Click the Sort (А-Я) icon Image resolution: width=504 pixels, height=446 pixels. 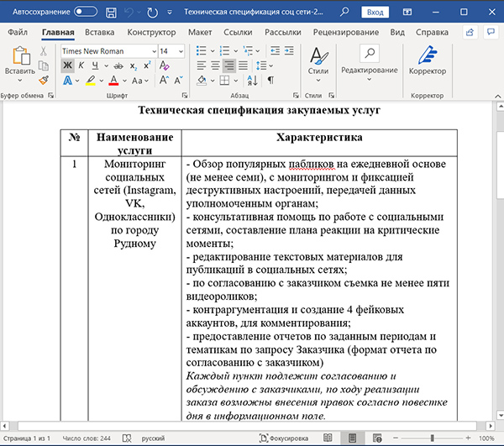tap(252, 81)
